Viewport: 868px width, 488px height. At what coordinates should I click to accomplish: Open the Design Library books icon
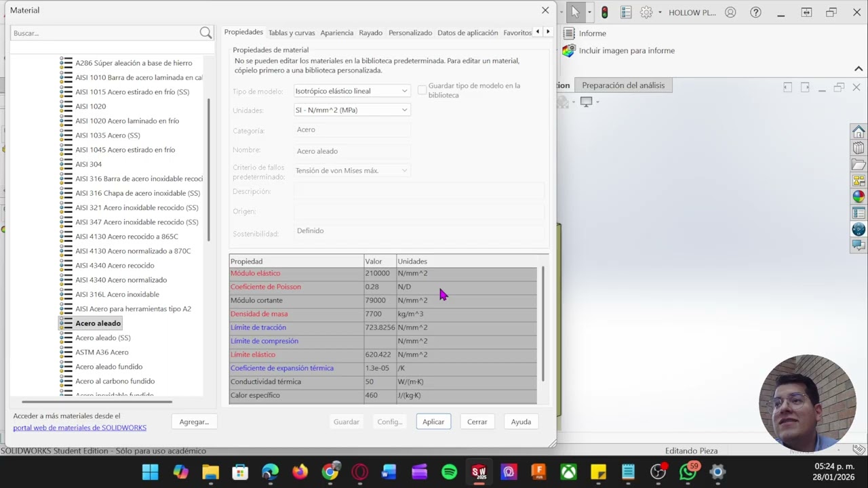859,148
